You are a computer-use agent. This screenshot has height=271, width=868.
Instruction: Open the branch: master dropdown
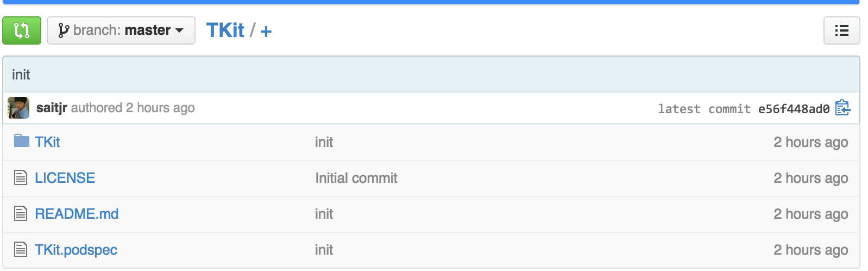[x=121, y=30]
